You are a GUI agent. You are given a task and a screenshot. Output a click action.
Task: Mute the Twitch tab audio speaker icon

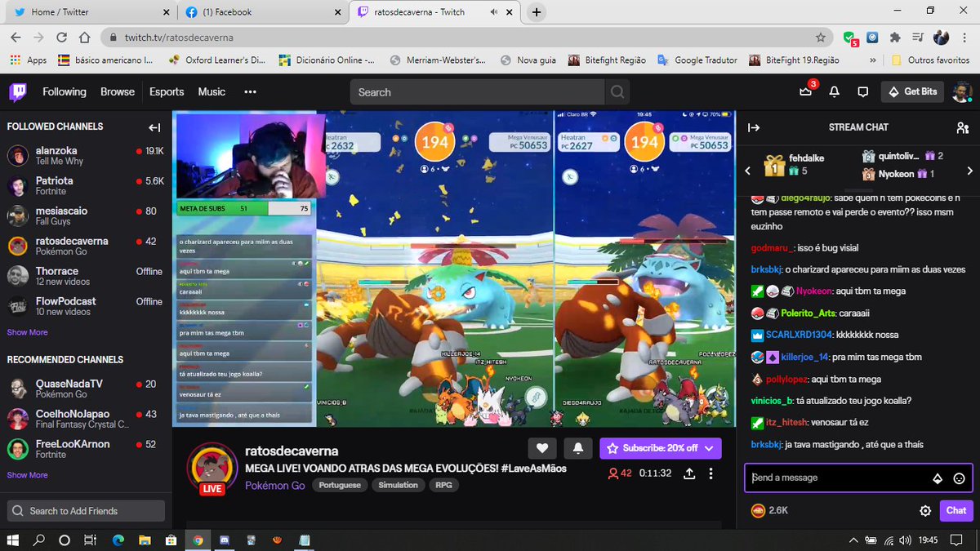pyautogui.click(x=494, y=12)
